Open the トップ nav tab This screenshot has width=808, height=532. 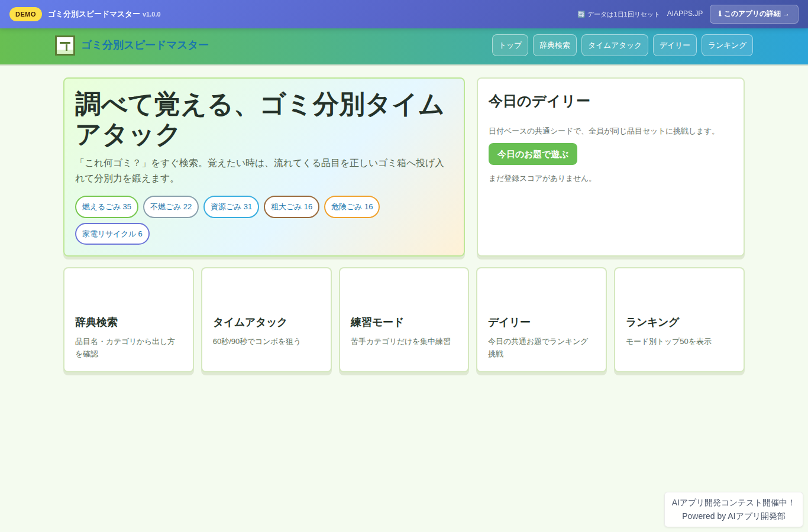pyautogui.click(x=510, y=46)
